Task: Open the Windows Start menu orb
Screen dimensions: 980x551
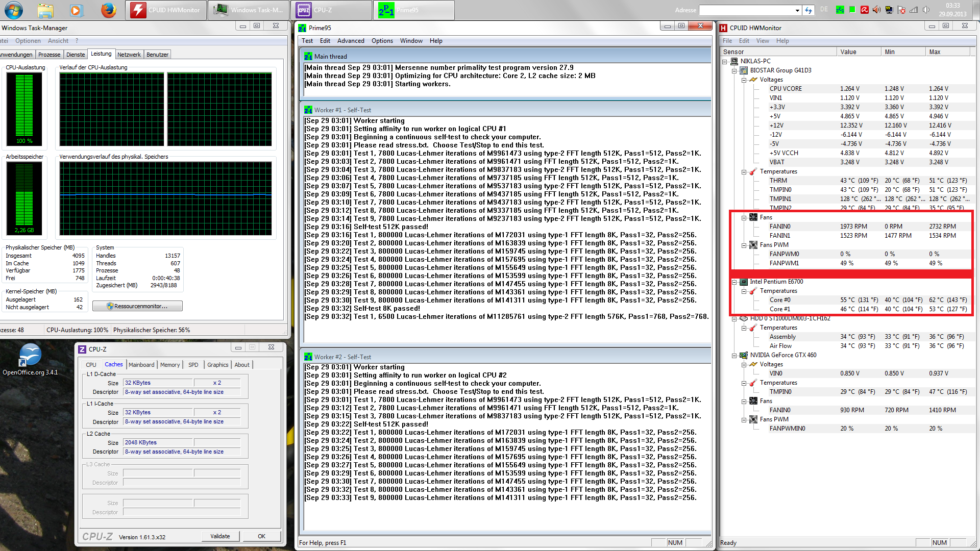Action: point(13,10)
